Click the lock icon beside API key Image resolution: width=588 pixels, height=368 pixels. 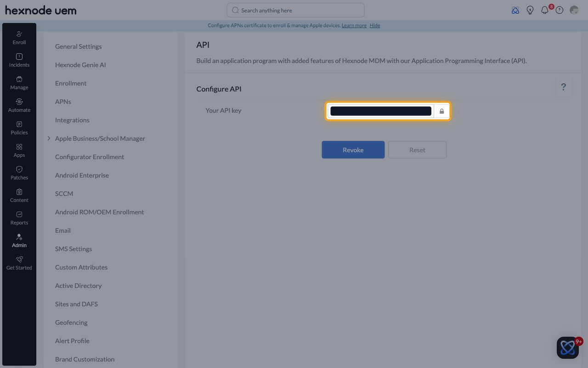441,111
